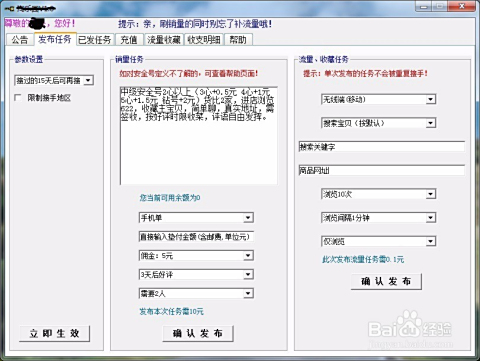Click the 立即生效 button
The image size is (480, 361).
[x=55, y=333]
